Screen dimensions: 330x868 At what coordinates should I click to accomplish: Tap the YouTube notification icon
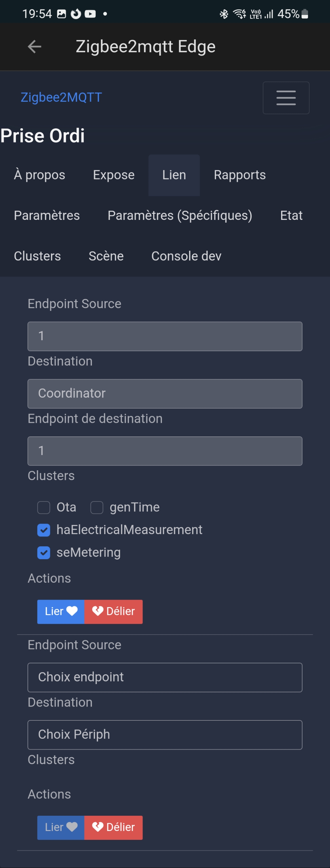[90, 14]
